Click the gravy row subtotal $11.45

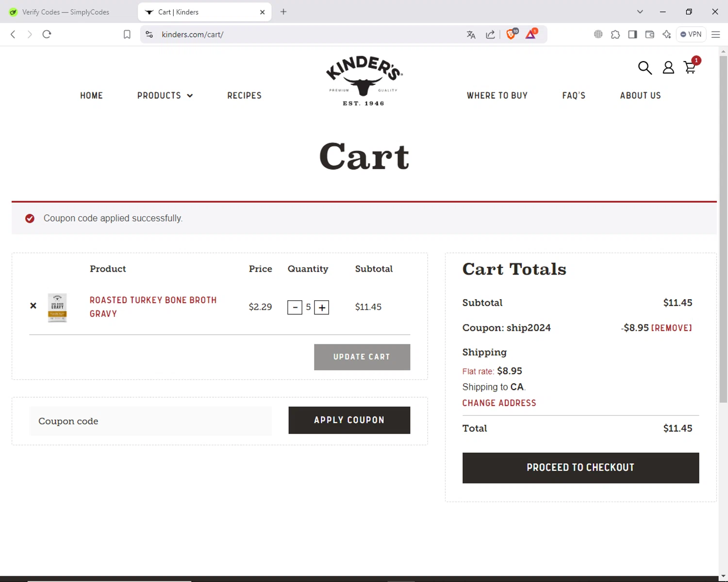tap(368, 307)
